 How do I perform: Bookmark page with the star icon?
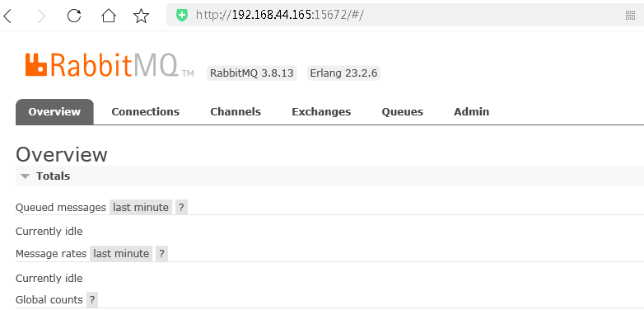coord(142,16)
